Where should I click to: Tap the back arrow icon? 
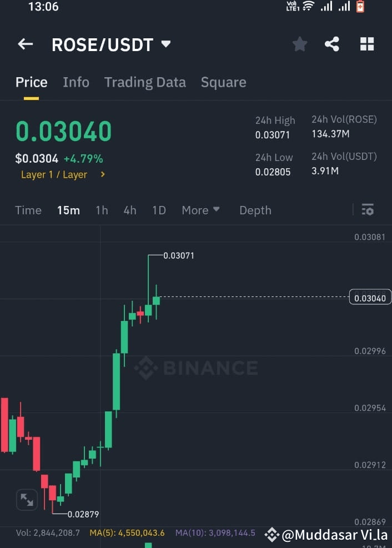26,44
